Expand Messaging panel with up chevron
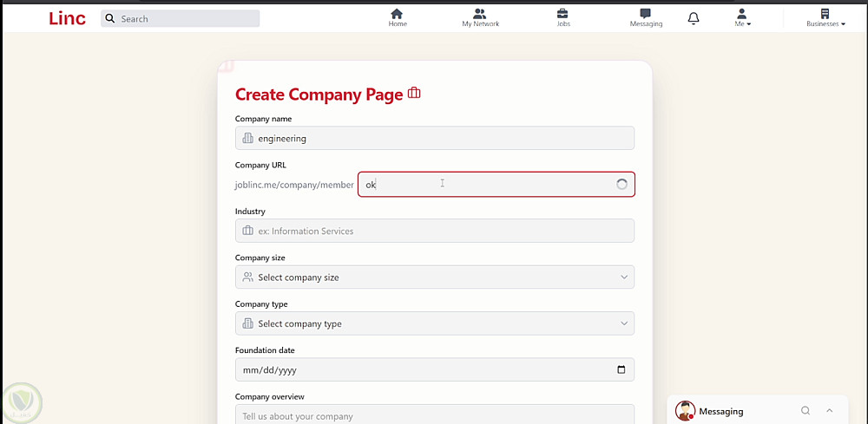 [830, 411]
